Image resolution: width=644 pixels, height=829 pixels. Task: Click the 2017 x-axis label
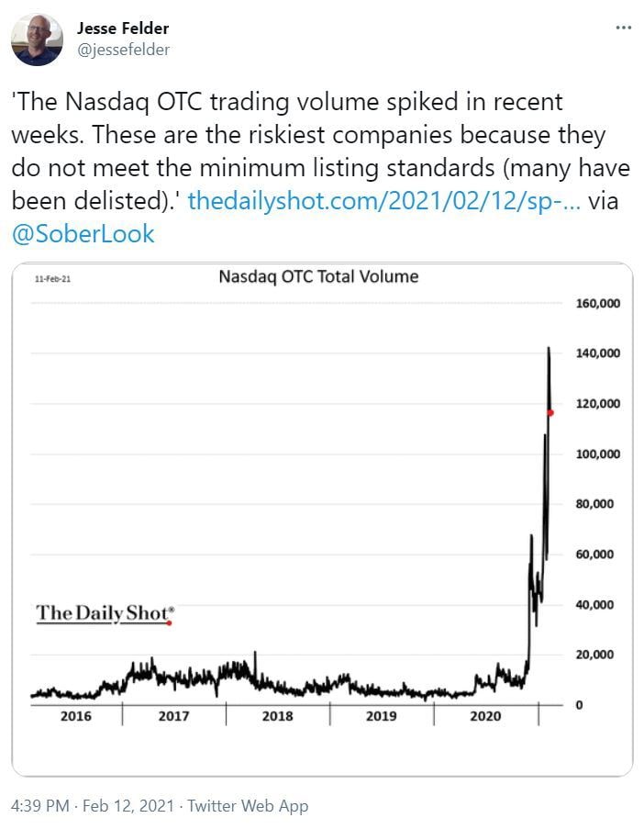tap(173, 716)
